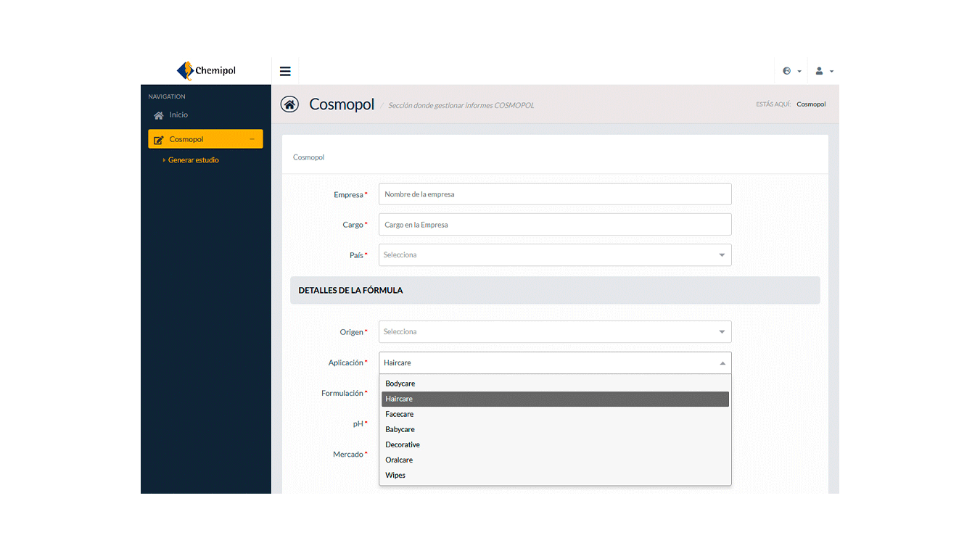The image size is (980, 551).
Task: Click the Cargo en la Empresa field
Action: click(x=554, y=224)
